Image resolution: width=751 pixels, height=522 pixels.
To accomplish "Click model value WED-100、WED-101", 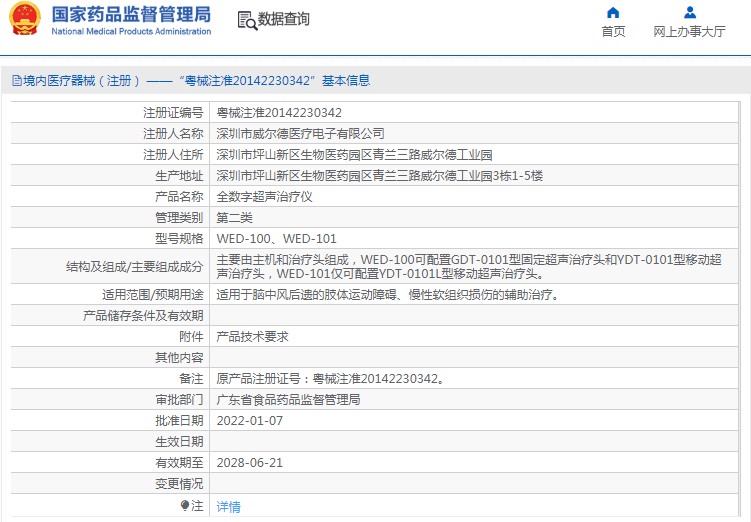I will point(276,238).
